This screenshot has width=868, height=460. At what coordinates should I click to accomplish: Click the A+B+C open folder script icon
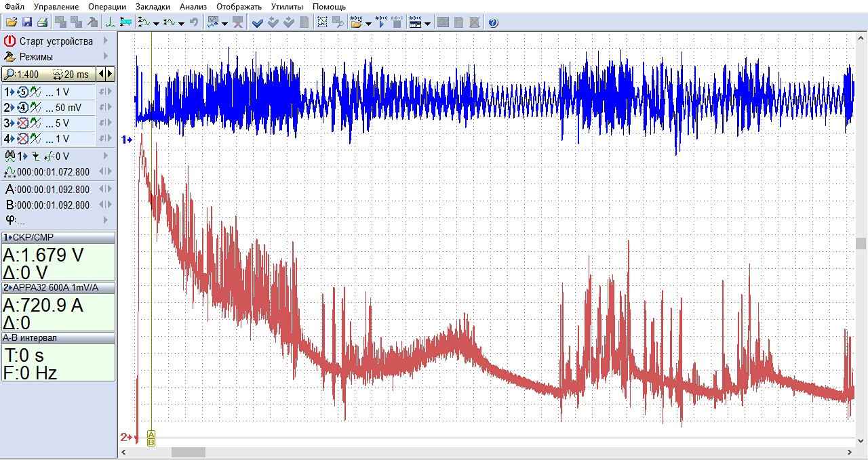[357, 22]
